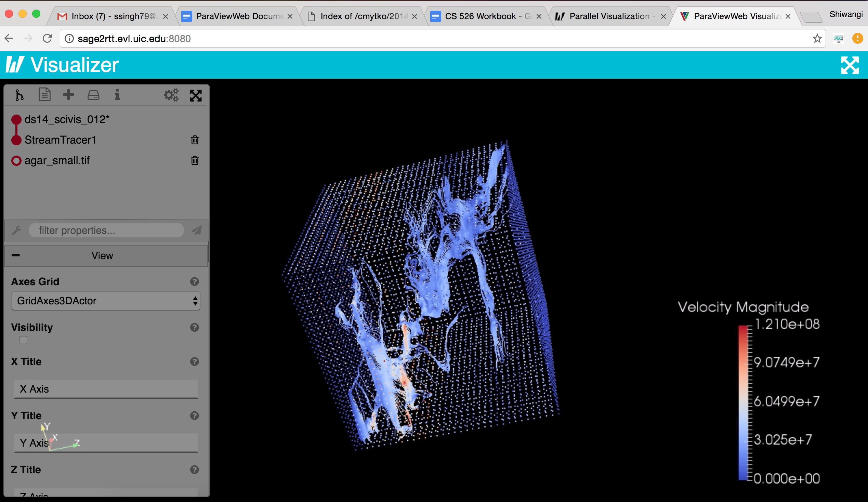The image size is (868, 502).
Task: Select StreamTracer1 in pipeline
Action: click(60, 140)
